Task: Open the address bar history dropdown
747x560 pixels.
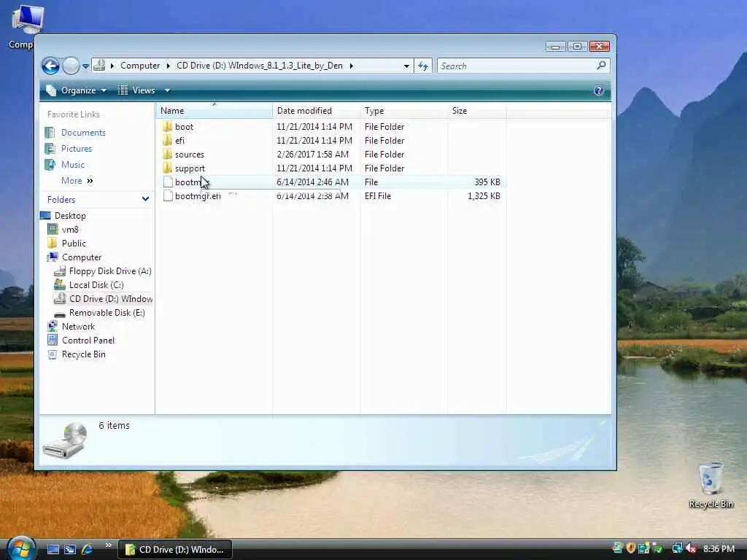Action: coord(406,66)
